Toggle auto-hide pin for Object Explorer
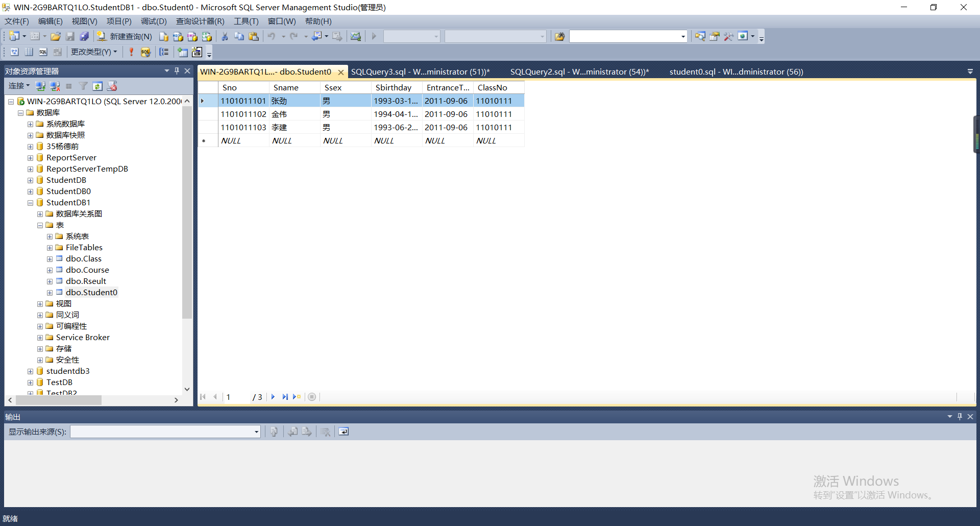Image resolution: width=980 pixels, height=526 pixels. [x=177, y=71]
